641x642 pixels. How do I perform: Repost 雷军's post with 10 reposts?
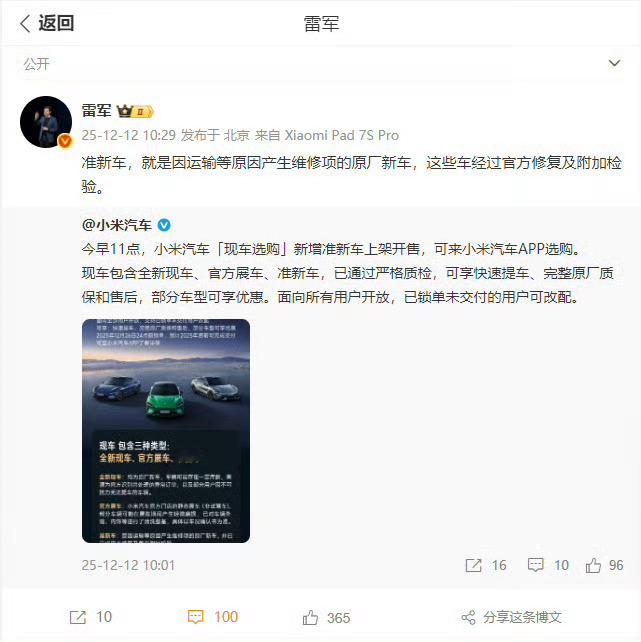(90, 617)
